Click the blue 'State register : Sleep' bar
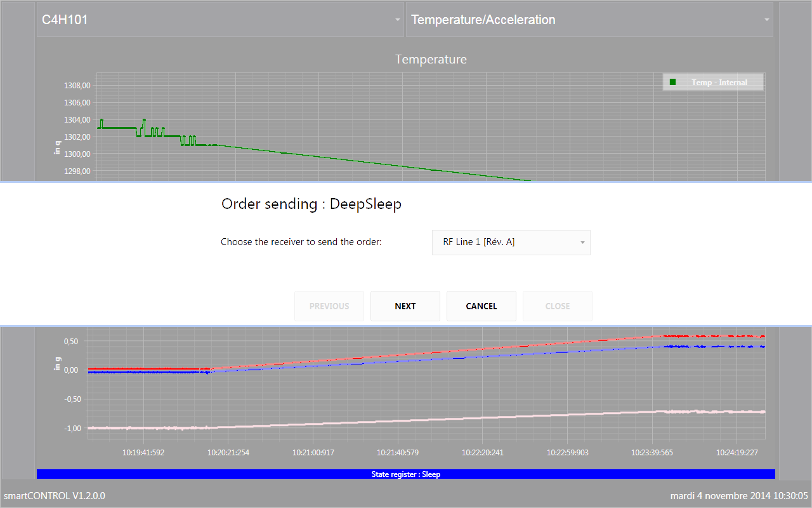Screen dimensions: 812x508 406,474
